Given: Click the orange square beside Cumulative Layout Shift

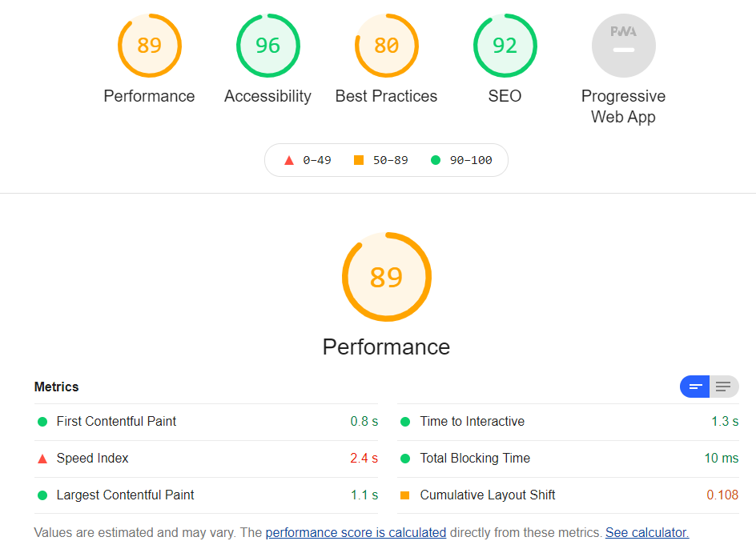Looking at the screenshot, I should point(405,495).
